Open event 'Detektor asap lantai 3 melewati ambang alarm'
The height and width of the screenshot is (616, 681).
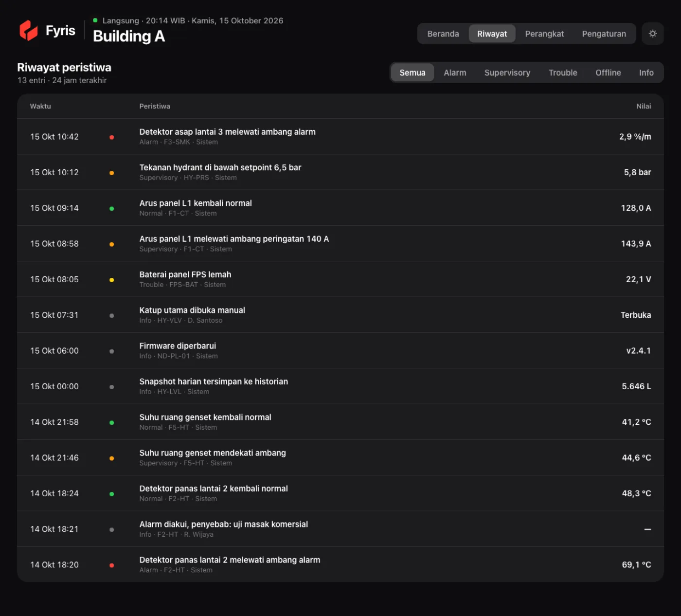point(340,137)
